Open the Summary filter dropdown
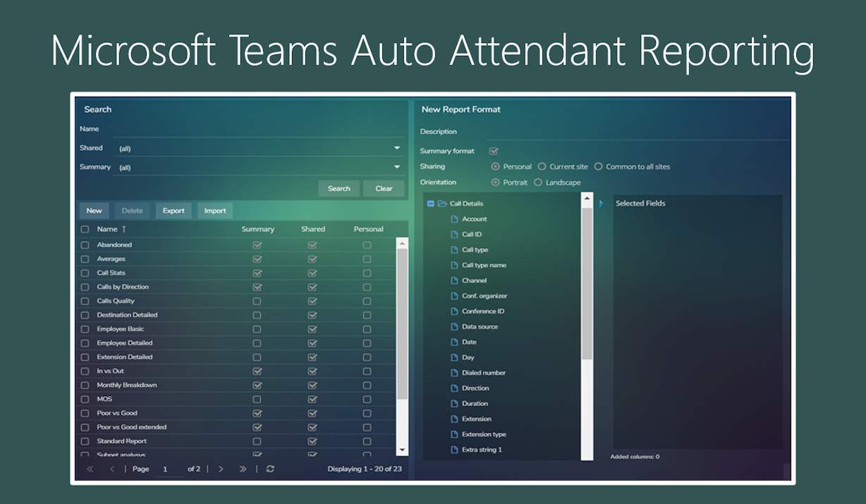The width and height of the screenshot is (866, 504). (x=396, y=167)
